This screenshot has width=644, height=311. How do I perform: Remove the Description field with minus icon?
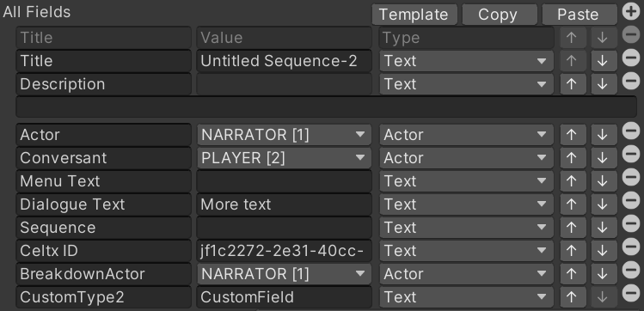click(x=631, y=81)
